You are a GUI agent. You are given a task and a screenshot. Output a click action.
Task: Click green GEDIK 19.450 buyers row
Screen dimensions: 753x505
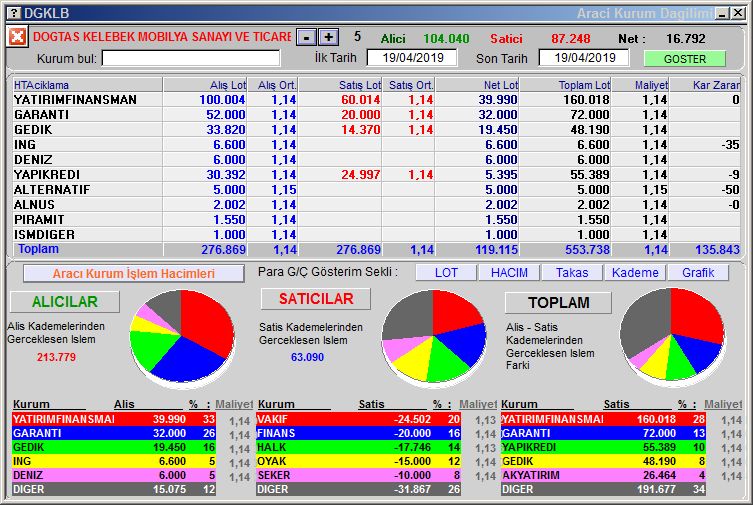pos(114,447)
